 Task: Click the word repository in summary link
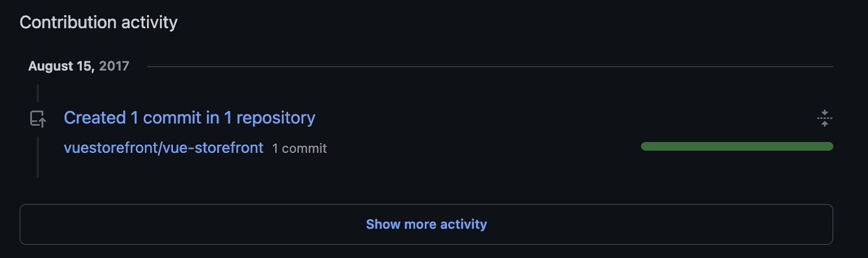coord(276,118)
